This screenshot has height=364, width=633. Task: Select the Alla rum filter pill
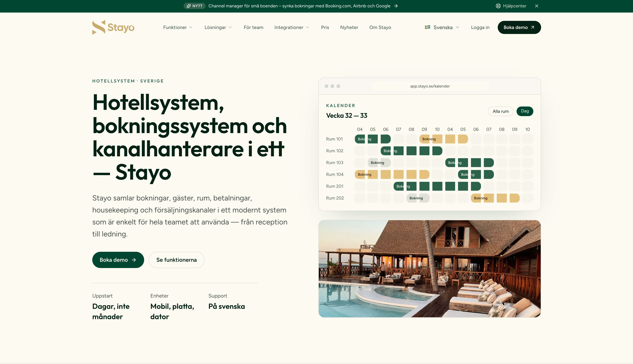pyautogui.click(x=500, y=111)
